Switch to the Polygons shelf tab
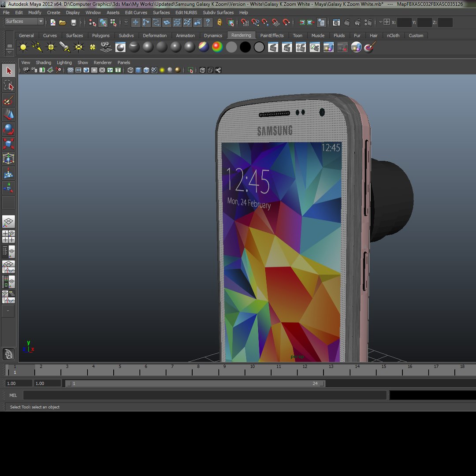The image size is (476, 476). [x=101, y=36]
